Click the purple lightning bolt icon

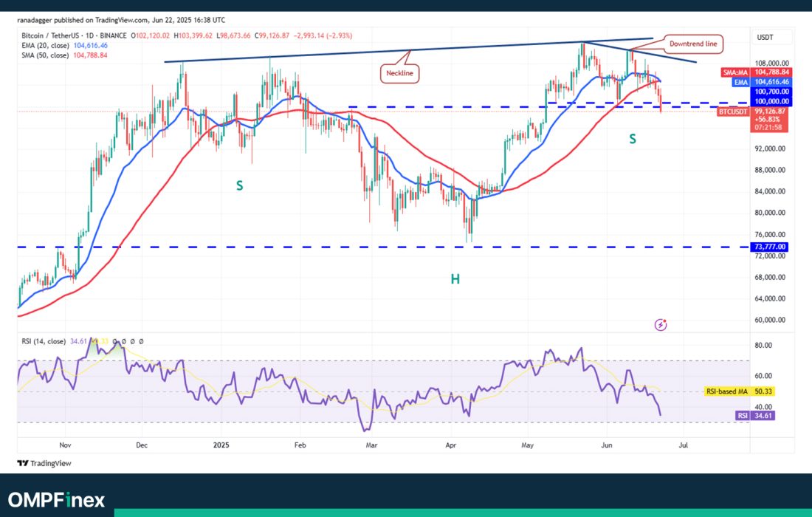661,324
